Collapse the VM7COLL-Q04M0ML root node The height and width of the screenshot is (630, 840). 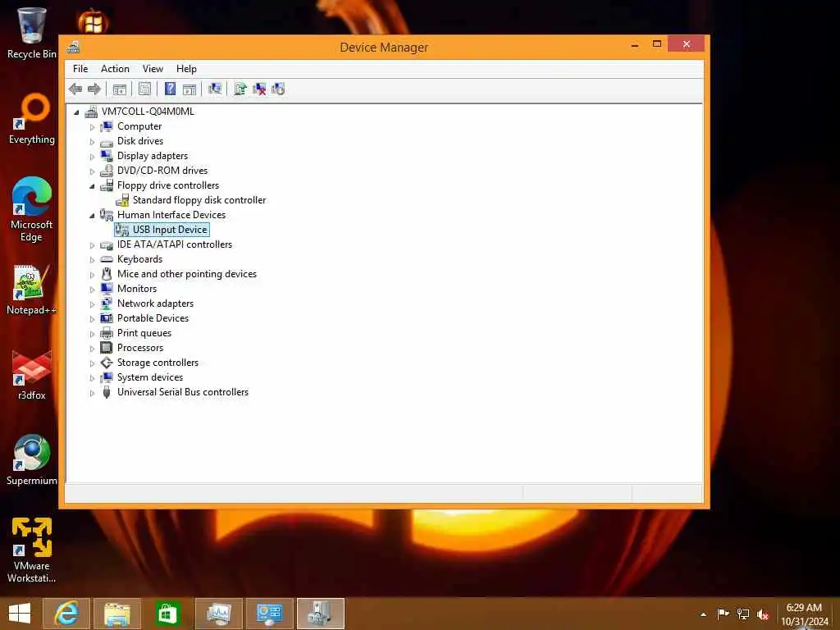76,112
